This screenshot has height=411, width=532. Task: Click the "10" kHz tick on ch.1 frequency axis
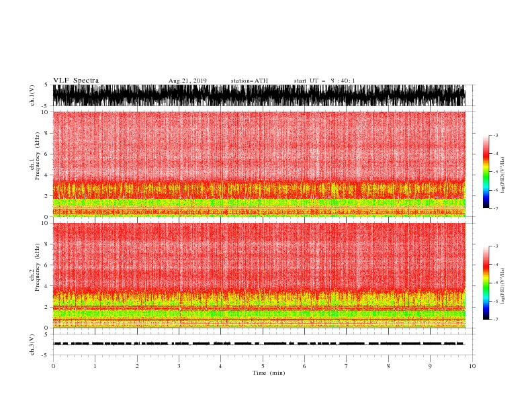coord(45,112)
